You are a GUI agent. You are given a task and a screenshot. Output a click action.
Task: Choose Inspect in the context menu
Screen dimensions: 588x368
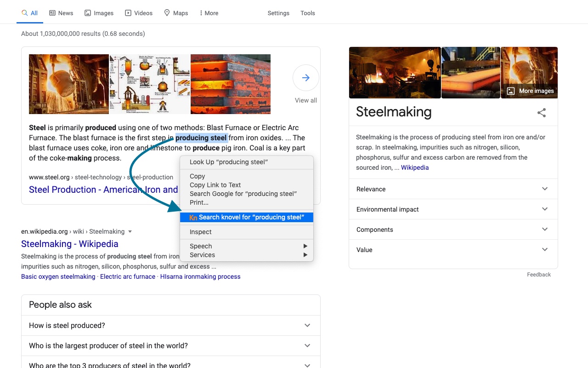pos(247,232)
